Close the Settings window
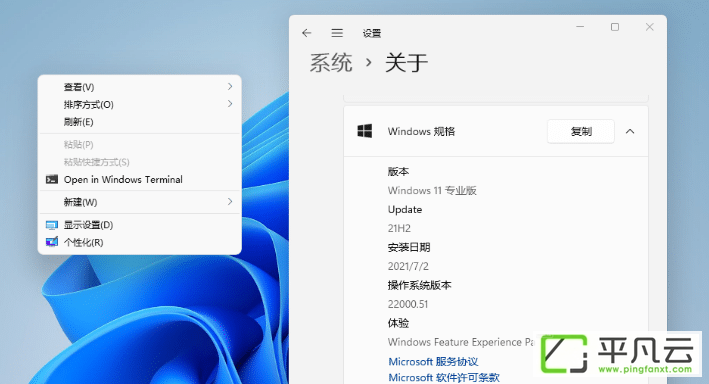 pyautogui.click(x=649, y=27)
